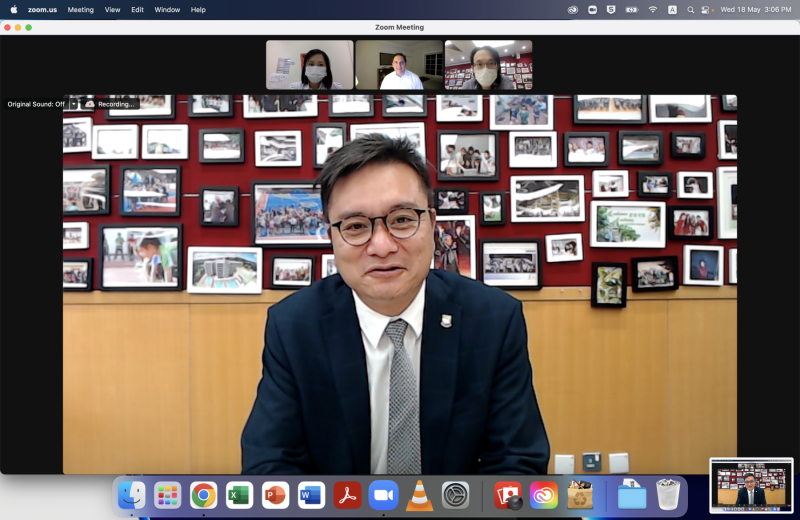Launch VLC media player from the Dock
The width and height of the screenshot is (800, 520).
(x=419, y=495)
